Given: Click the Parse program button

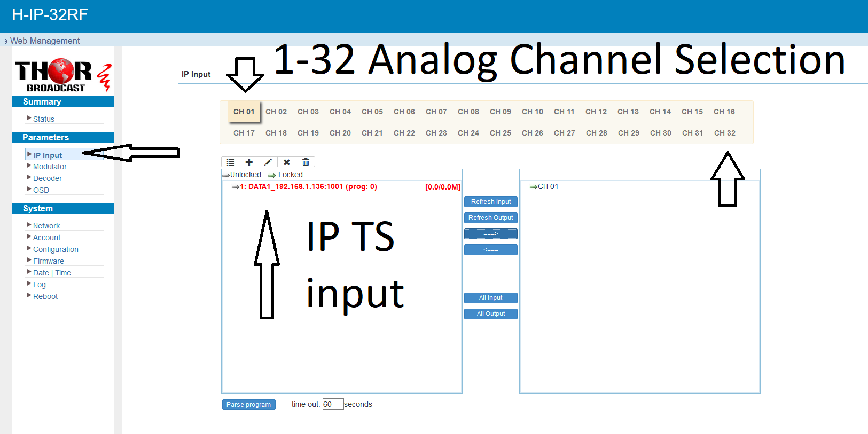Looking at the screenshot, I should [248, 405].
